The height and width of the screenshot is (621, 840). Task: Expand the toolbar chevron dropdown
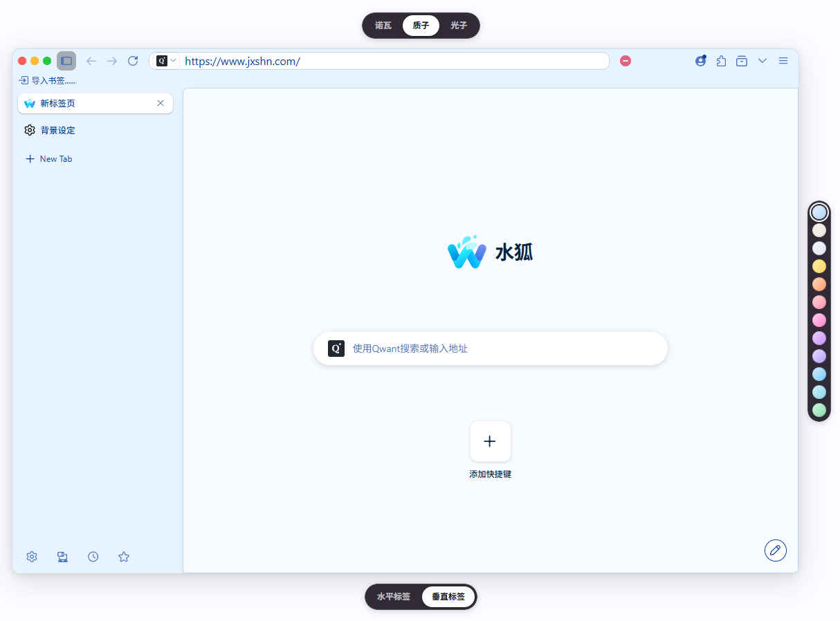tap(763, 61)
